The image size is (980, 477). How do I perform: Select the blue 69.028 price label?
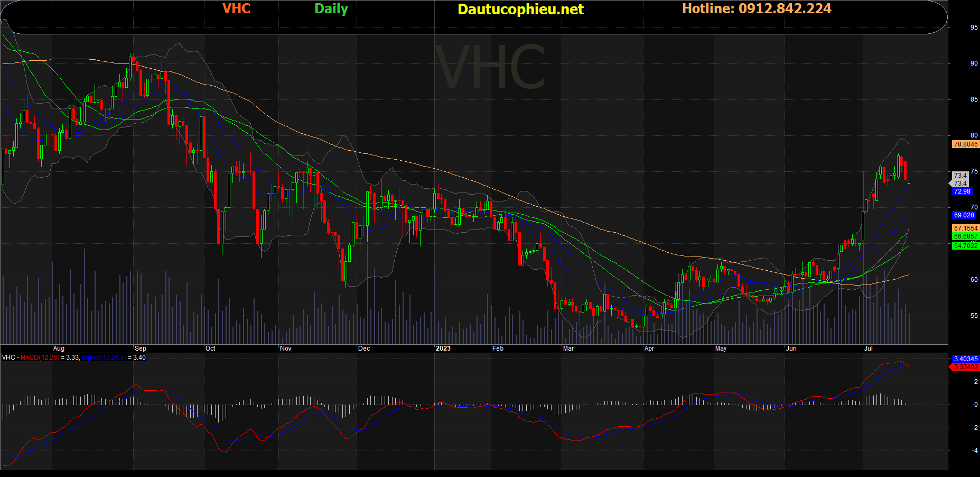[x=964, y=215]
